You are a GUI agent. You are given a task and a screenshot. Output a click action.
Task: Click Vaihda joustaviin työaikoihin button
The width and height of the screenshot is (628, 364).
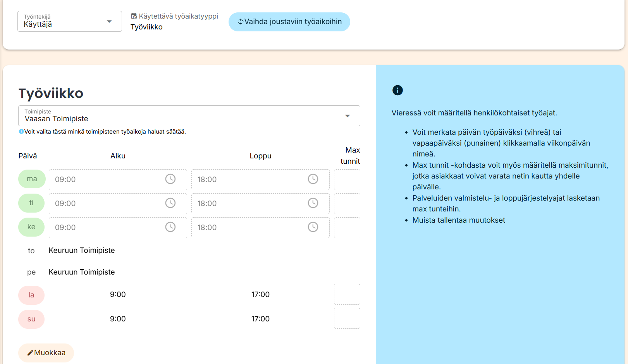coord(289,22)
